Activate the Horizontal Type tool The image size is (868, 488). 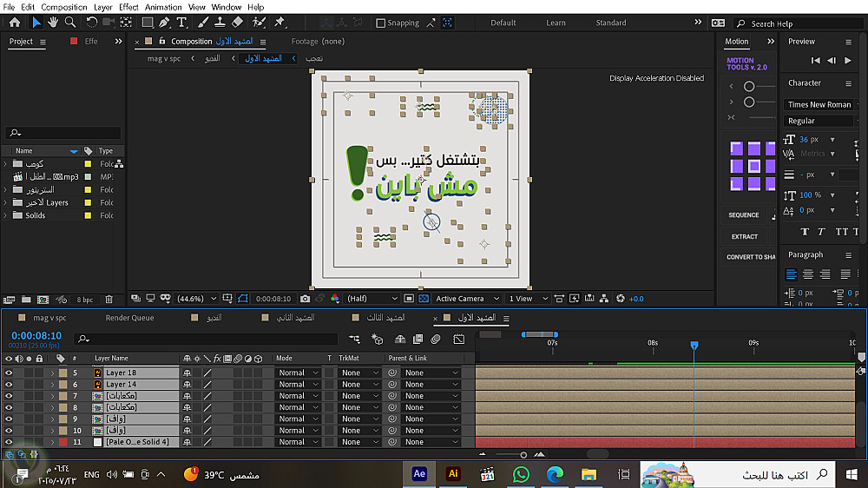[181, 23]
